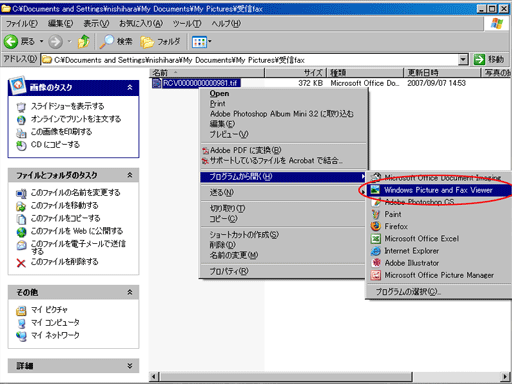Go up one folder level

coord(83,42)
